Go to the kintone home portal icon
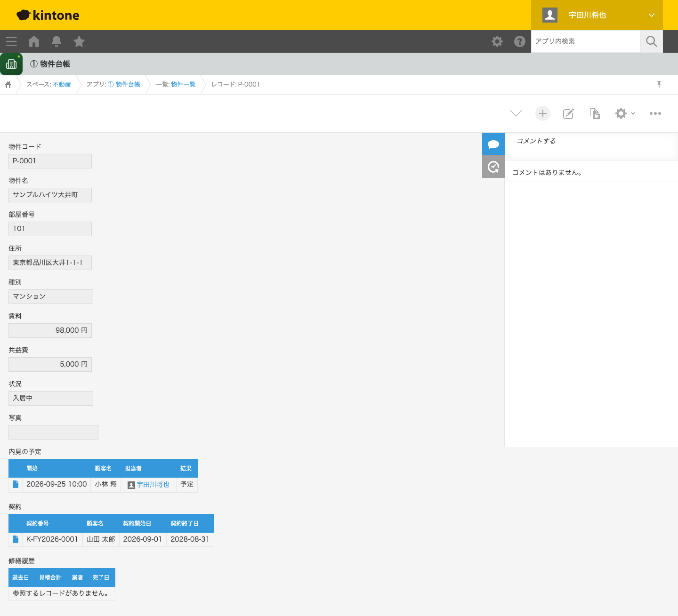 tap(34, 41)
